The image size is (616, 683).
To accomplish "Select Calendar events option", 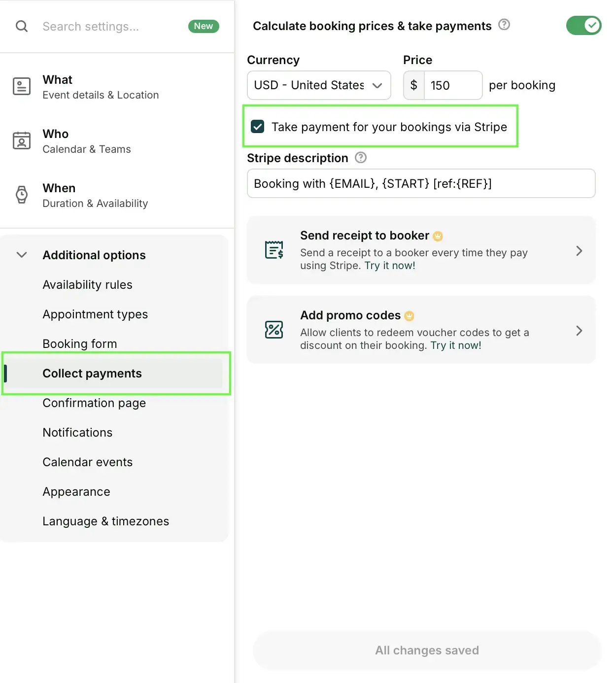I will pyautogui.click(x=88, y=462).
